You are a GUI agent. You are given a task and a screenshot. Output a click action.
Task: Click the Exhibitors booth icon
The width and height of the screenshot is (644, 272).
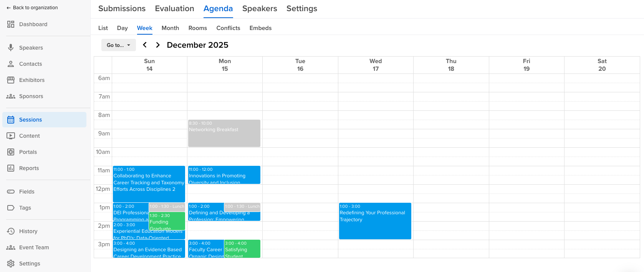[x=11, y=80]
